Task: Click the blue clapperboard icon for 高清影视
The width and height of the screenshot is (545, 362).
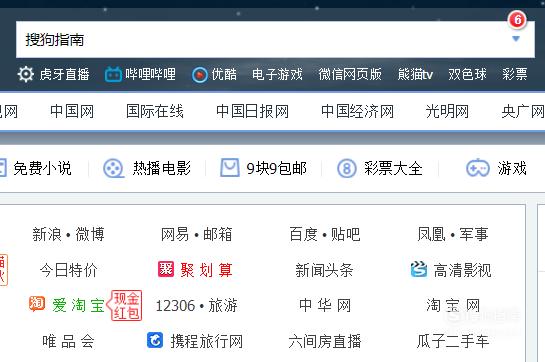Action: point(419,269)
